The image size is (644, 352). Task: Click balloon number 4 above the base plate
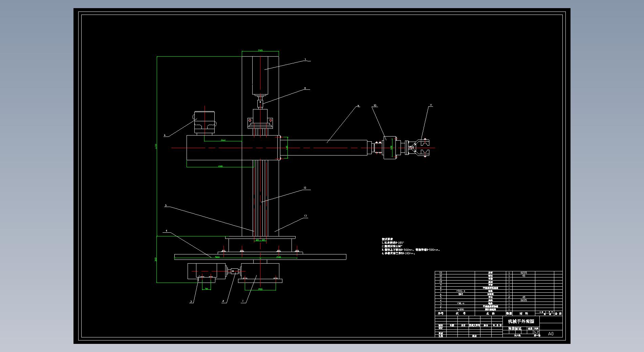click(x=166, y=231)
